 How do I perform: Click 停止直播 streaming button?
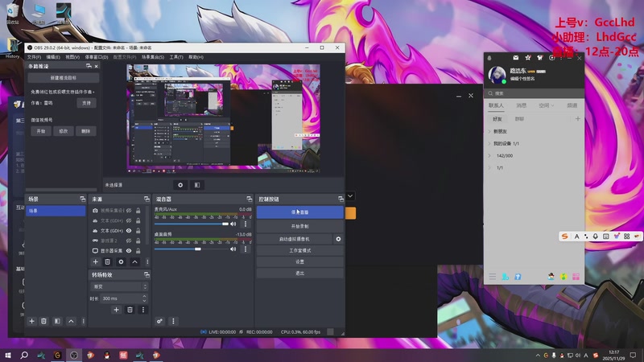coord(299,212)
